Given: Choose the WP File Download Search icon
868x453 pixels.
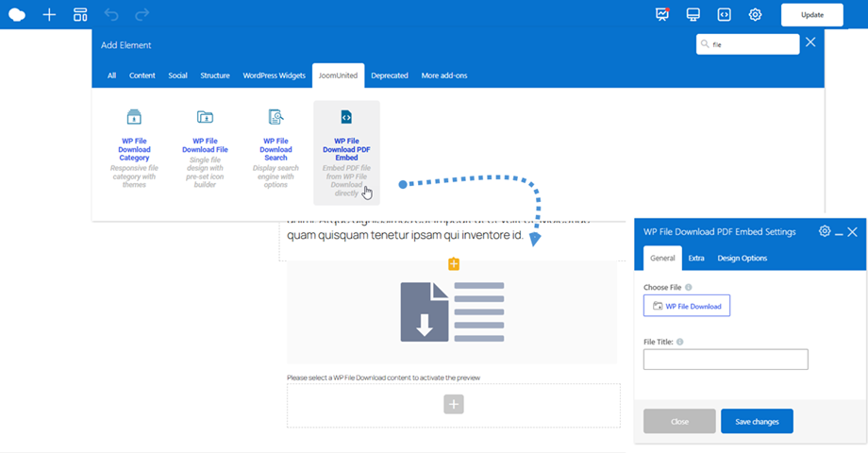Looking at the screenshot, I should pyautogui.click(x=275, y=117).
